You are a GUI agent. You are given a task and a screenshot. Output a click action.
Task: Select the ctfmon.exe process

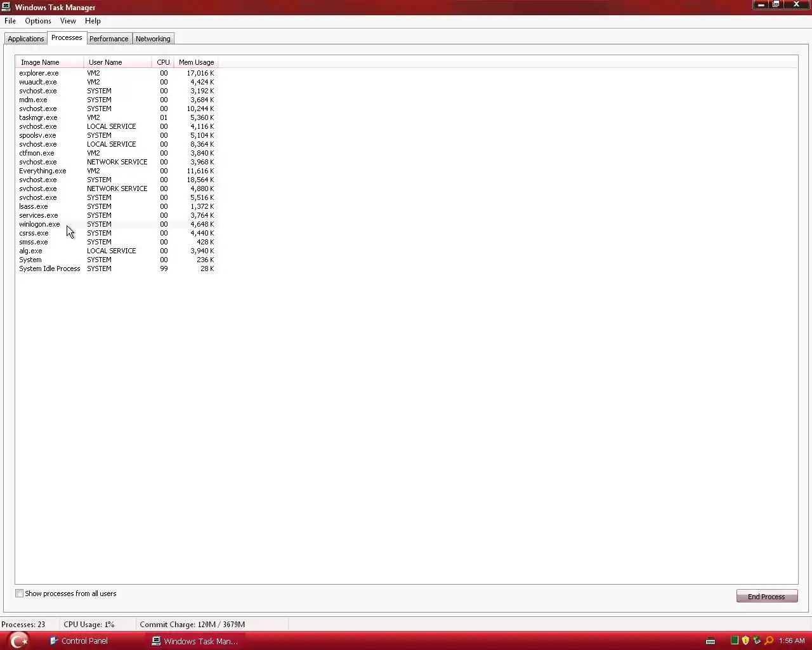tap(117, 153)
